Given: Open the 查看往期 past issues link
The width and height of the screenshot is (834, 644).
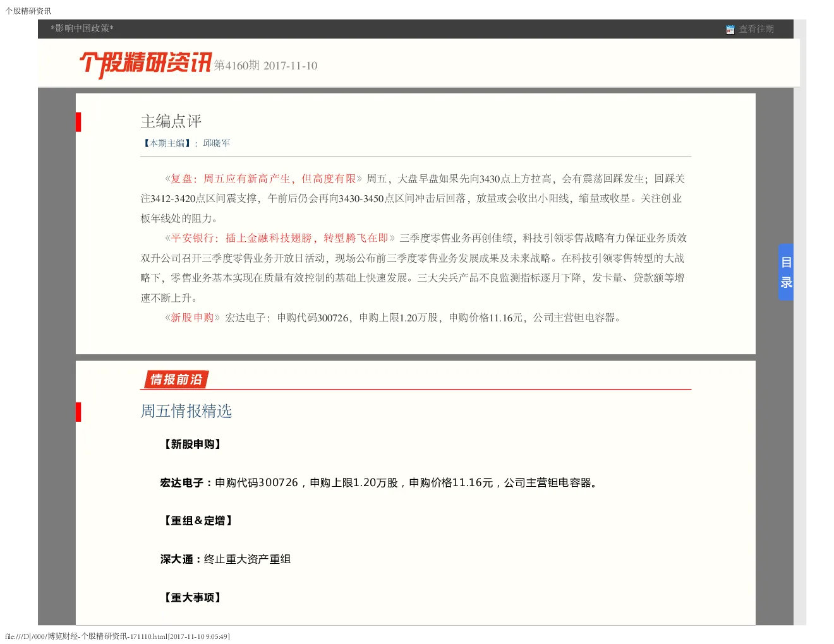Looking at the screenshot, I should coord(756,29).
